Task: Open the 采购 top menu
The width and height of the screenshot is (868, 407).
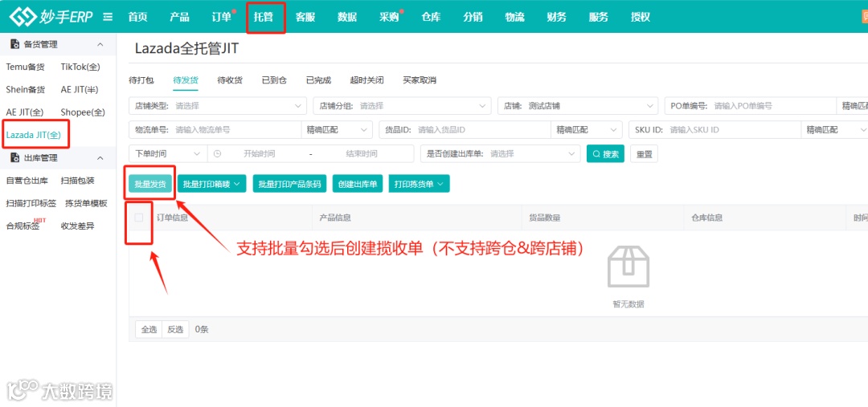Action: click(389, 17)
